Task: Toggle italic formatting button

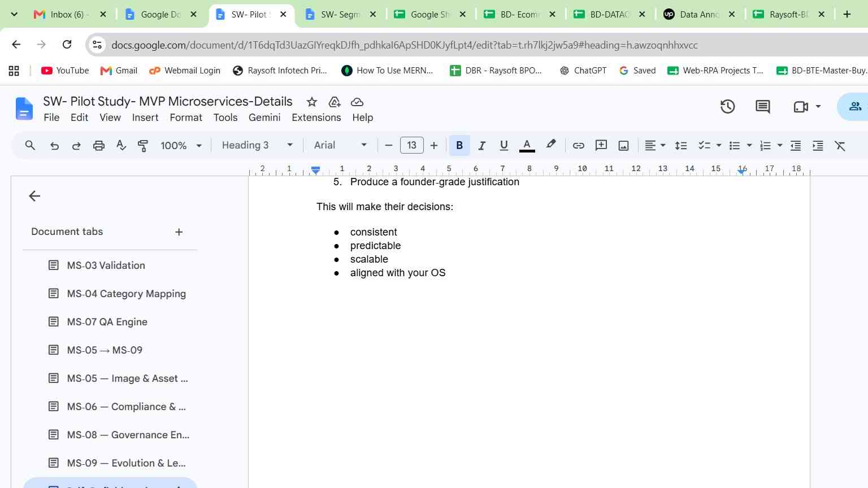Action: (481, 146)
